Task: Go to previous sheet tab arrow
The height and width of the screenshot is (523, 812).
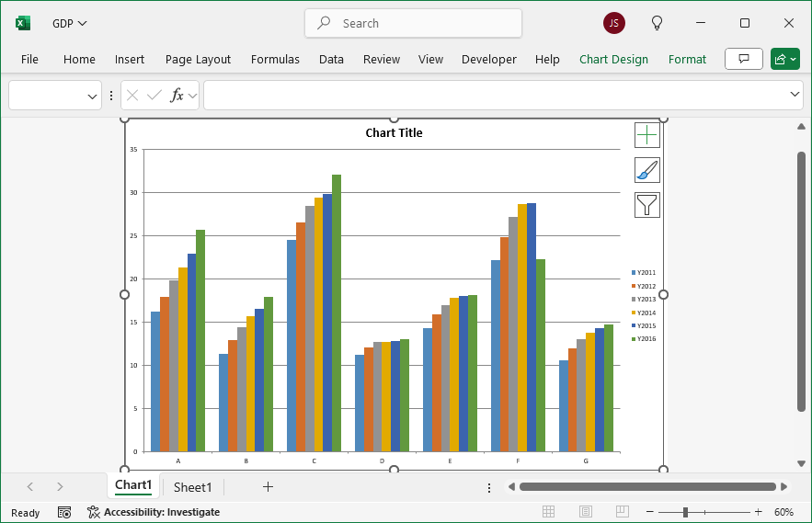Action: pyautogui.click(x=30, y=487)
